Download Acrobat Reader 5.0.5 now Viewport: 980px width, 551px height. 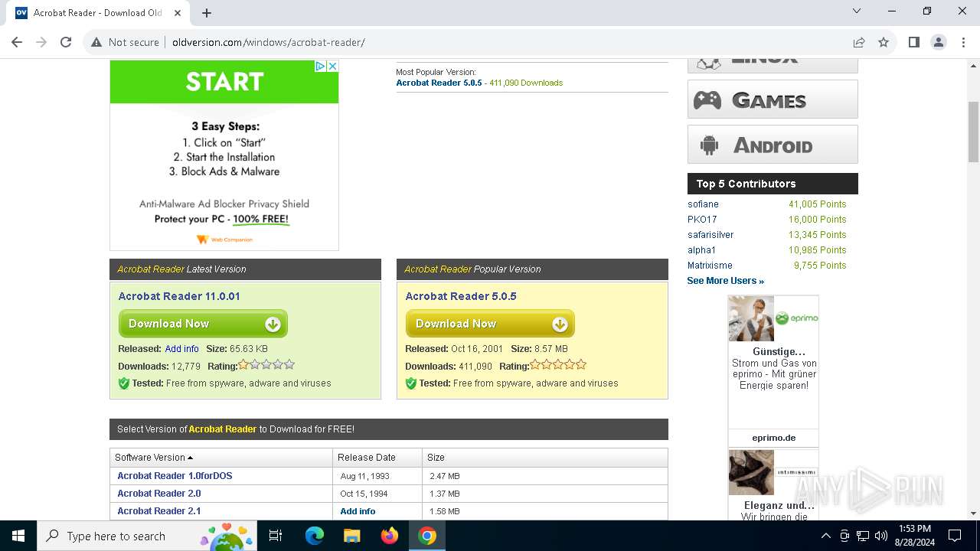pyautogui.click(x=490, y=324)
